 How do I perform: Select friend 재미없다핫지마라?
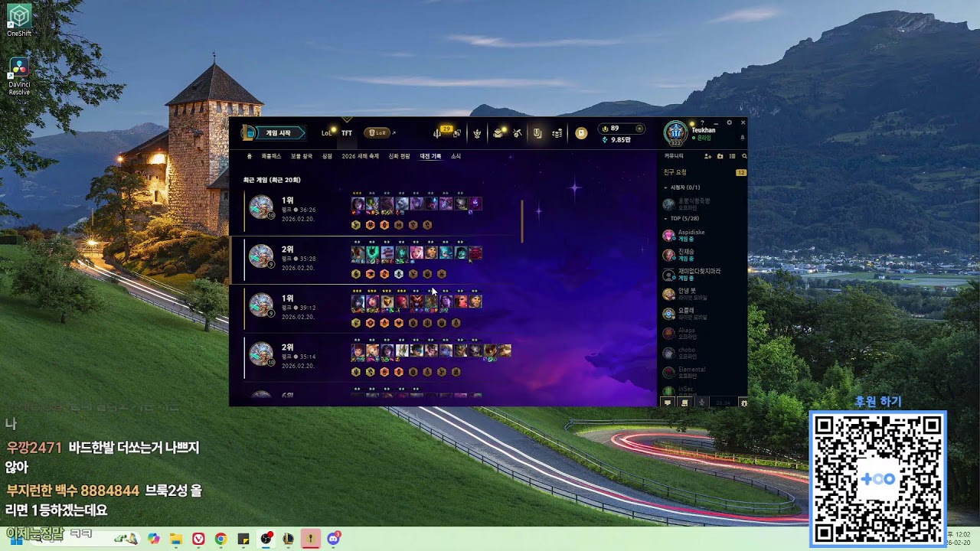pyautogui.click(x=703, y=275)
